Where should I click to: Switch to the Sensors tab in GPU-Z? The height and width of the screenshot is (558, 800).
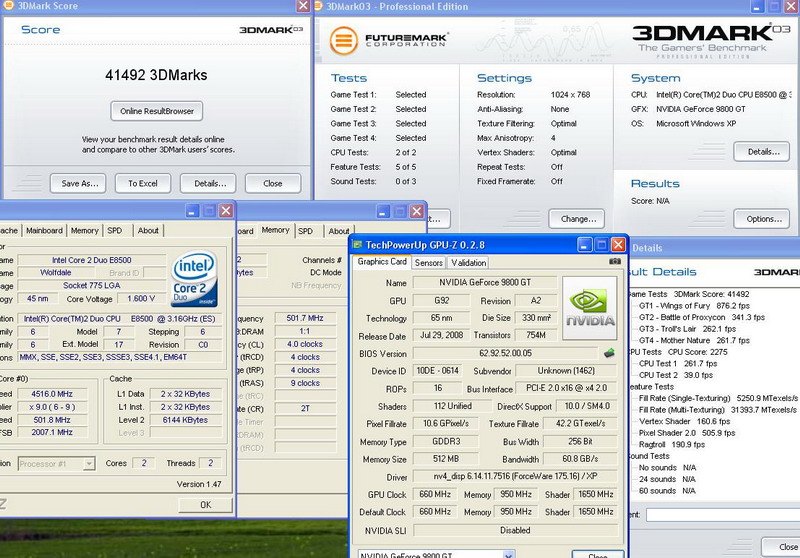[x=429, y=263]
